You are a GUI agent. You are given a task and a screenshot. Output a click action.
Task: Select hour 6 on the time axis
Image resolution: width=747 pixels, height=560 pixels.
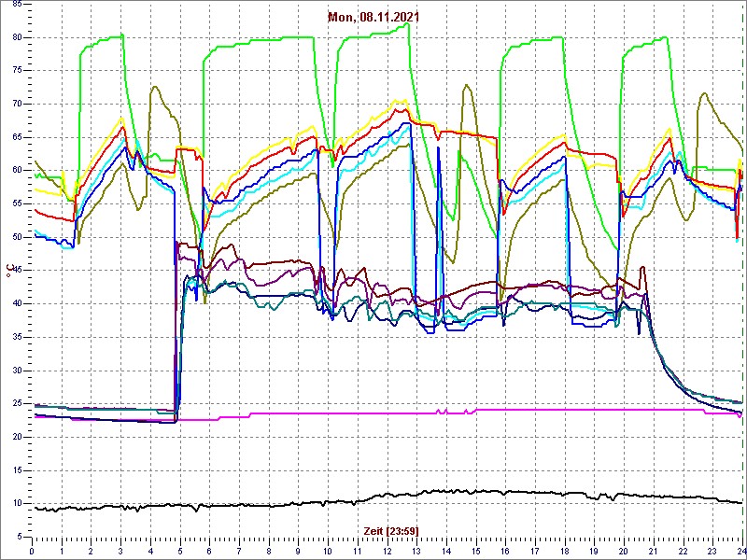coord(210,551)
